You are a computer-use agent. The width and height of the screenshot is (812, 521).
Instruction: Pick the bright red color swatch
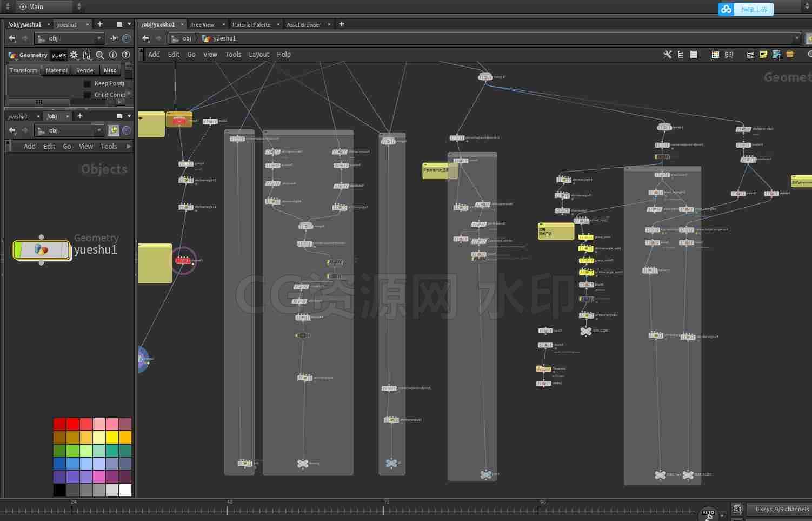coord(72,424)
